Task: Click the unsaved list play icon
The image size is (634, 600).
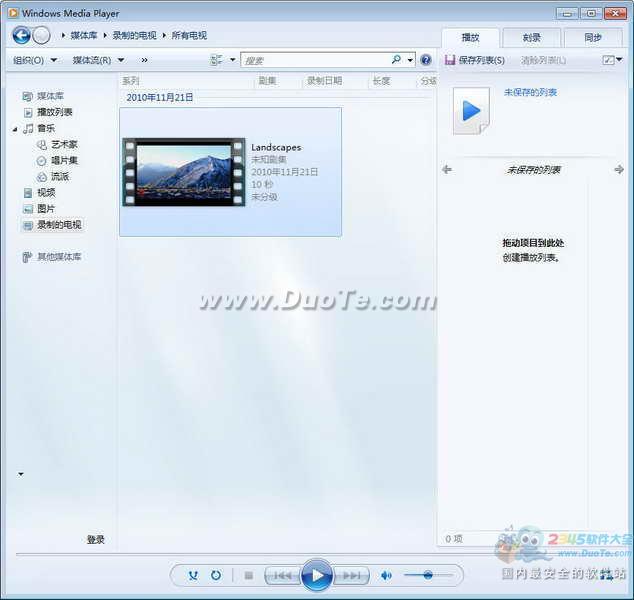Action: [x=471, y=111]
